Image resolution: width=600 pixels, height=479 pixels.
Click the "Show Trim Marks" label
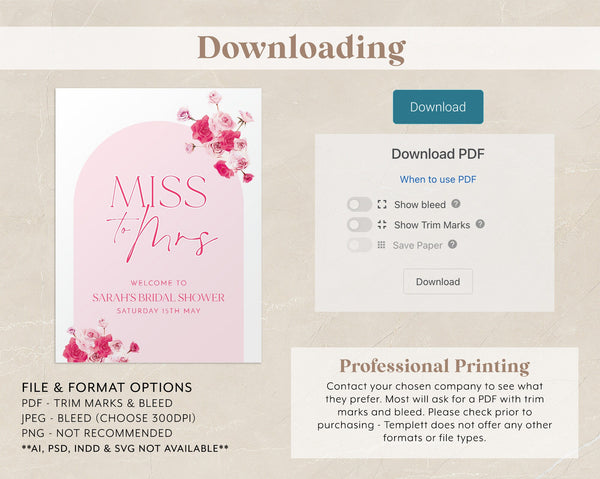click(x=432, y=225)
